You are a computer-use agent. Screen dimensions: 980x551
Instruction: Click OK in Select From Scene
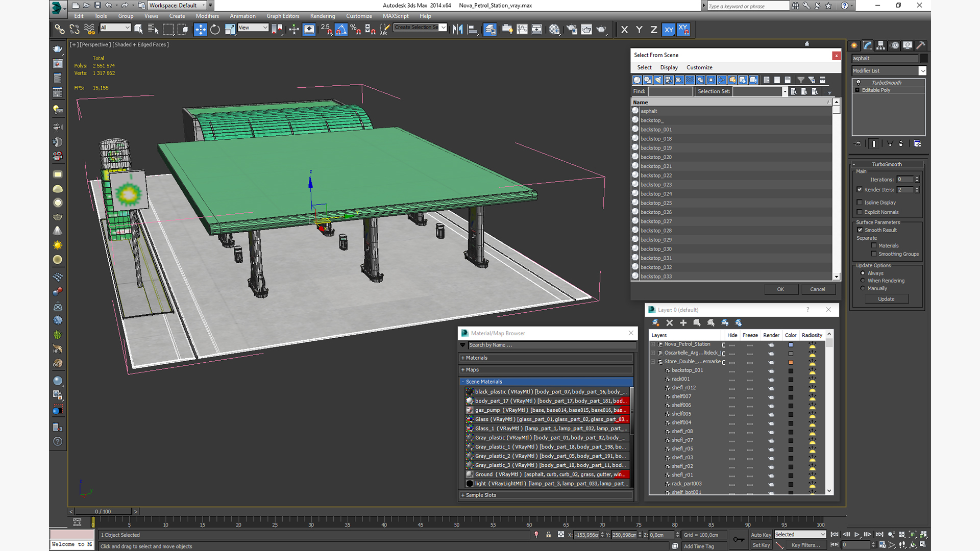(780, 289)
